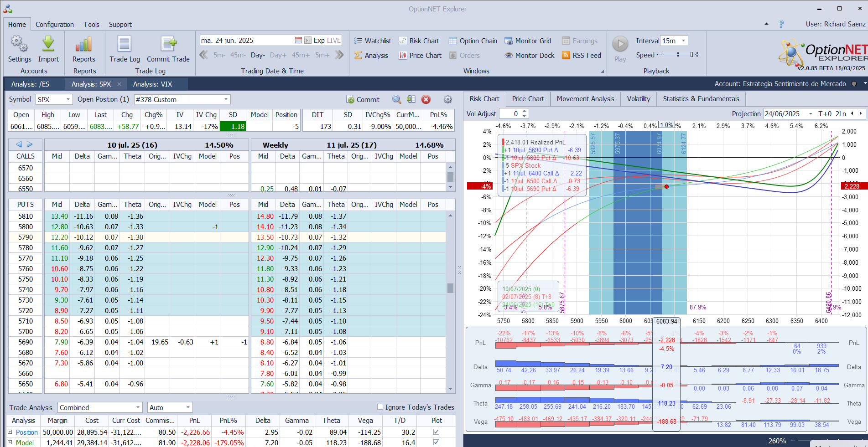The image size is (868, 447).
Task: Open the Projection date dropdown
Action: click(x=811, y=113)
